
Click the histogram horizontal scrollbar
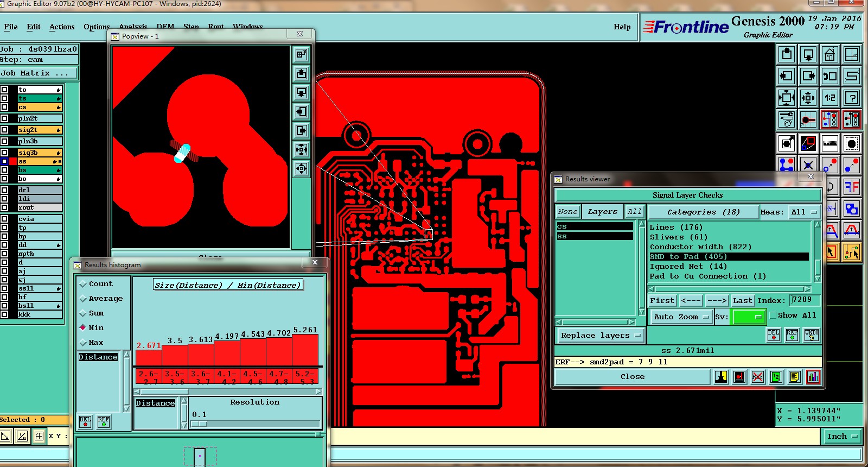pyautogui.click(x=228, y=392)
